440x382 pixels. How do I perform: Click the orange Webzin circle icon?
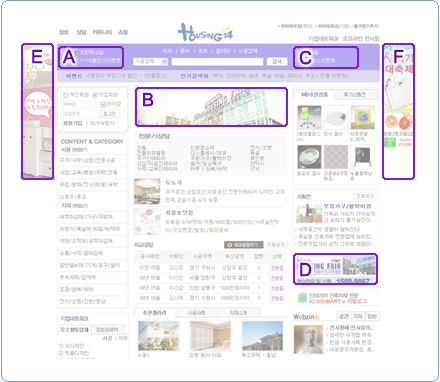(317, 317)
